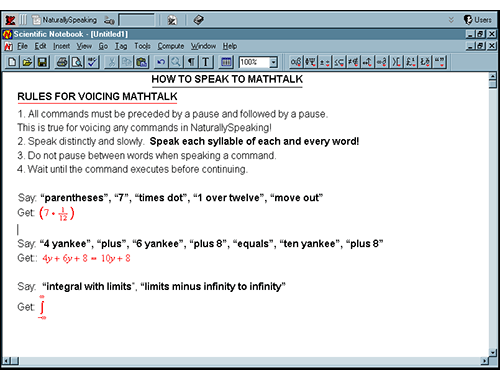Click the NaturallySpeaking bar grip handle

click(x=23, y=20)
